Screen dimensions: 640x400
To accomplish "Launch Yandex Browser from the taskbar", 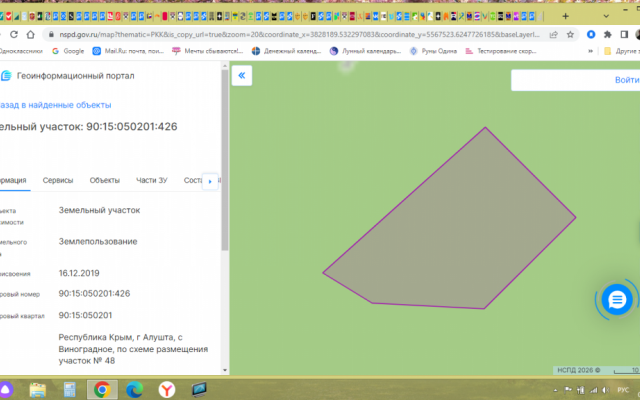I will point(167,388).
